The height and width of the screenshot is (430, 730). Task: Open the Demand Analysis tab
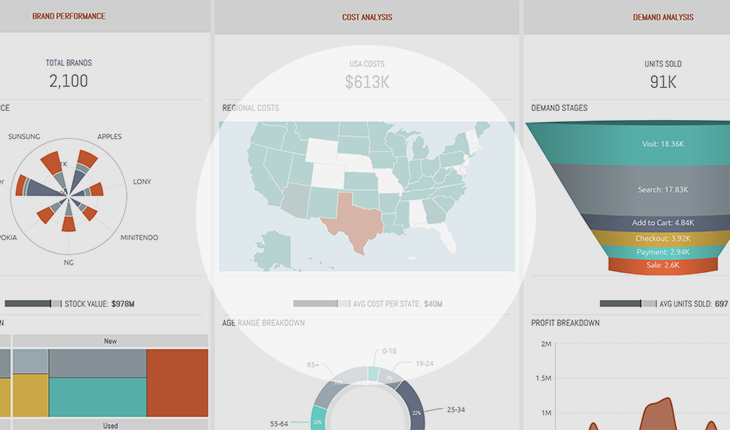pos(663,17)
